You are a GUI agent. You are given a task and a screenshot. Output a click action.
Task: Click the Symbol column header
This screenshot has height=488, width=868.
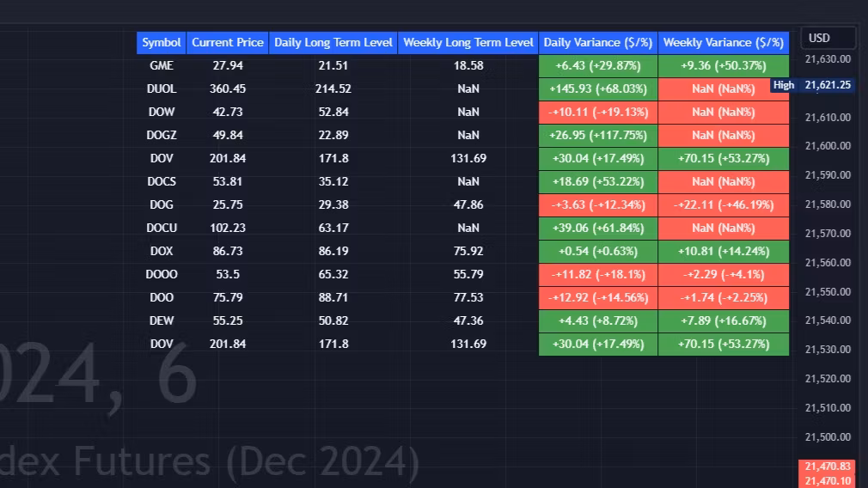162,42
